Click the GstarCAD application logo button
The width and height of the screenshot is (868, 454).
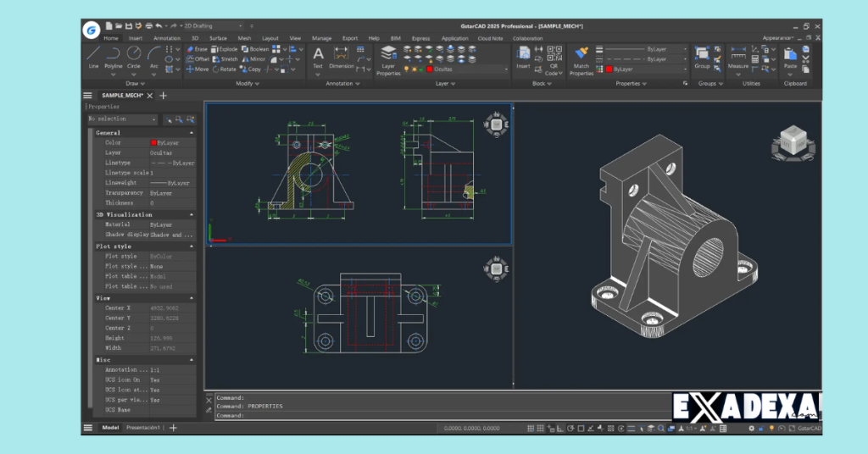coord(92,30)
